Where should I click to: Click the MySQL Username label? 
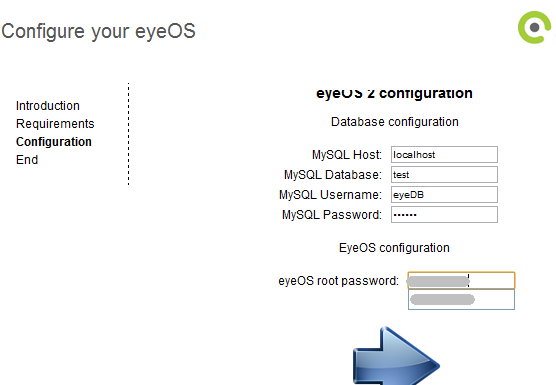[x=330, y=195]
